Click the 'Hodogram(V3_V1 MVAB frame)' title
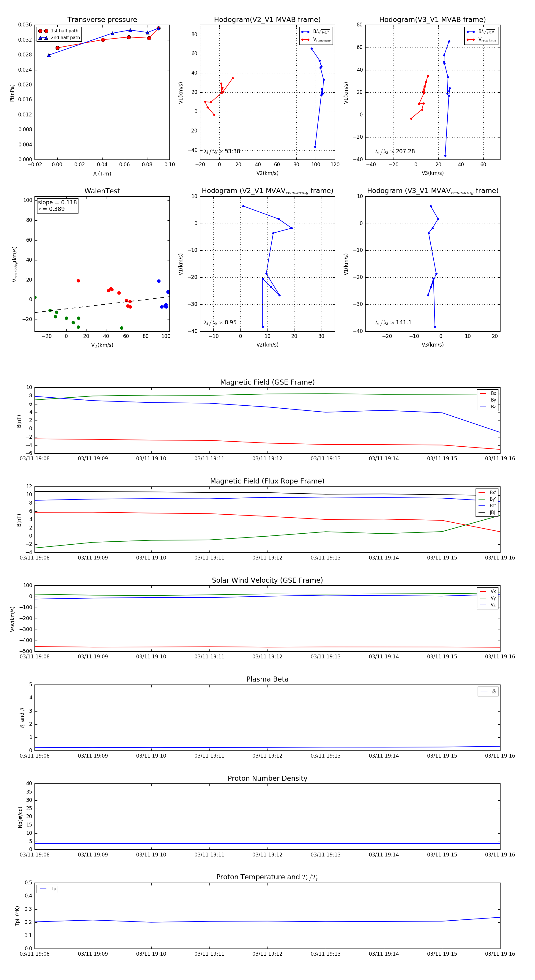The height and width of the screenshot is (980, 535). click(432, 20)
